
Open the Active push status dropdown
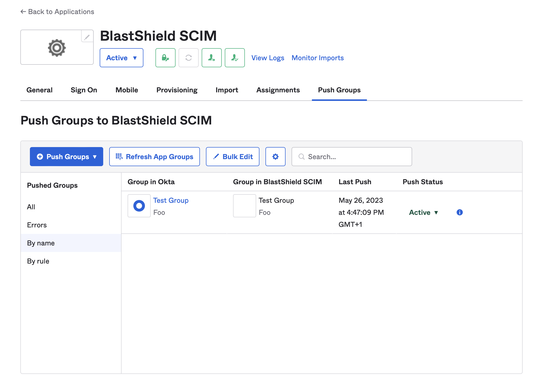[423, 212]
